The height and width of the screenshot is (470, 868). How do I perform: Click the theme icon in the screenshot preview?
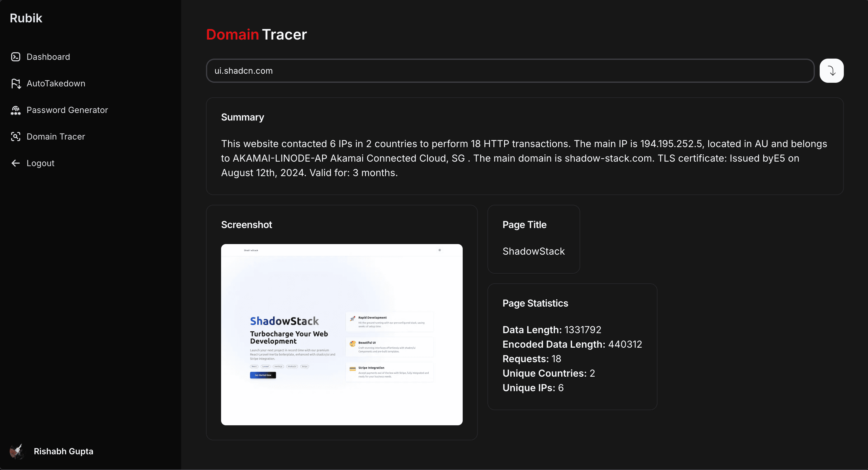(439, 250)
